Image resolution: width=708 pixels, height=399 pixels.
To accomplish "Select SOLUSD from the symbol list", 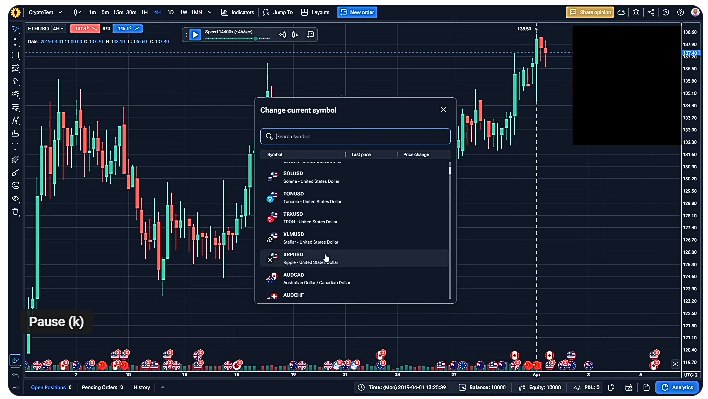I will 354,177.
